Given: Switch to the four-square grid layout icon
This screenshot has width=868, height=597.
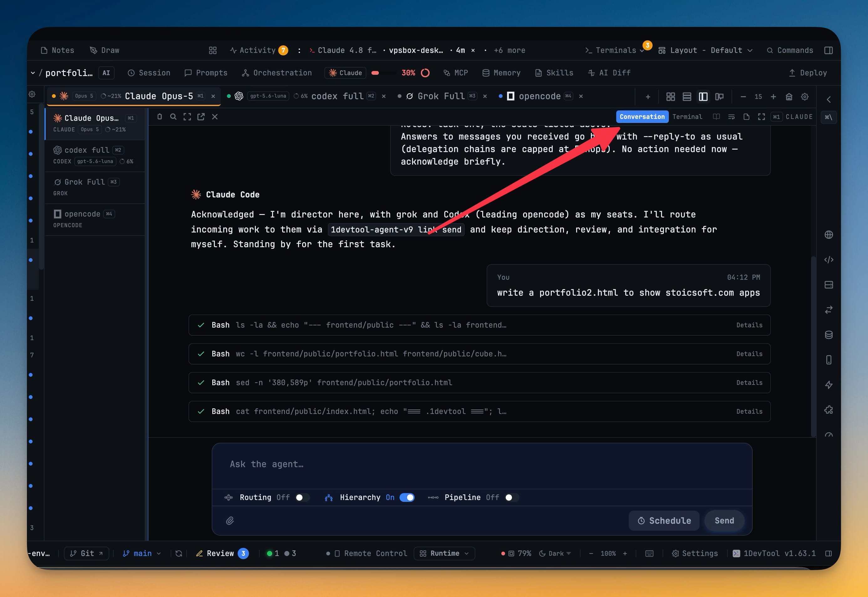Looking at the screenshot, I should pos(670,97).
